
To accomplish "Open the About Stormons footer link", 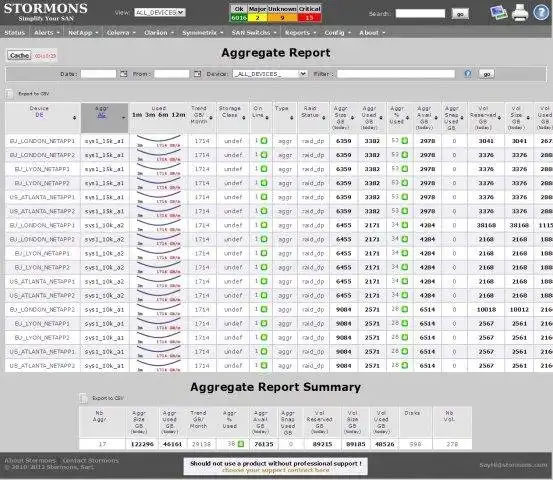I will tap(30, 460).
